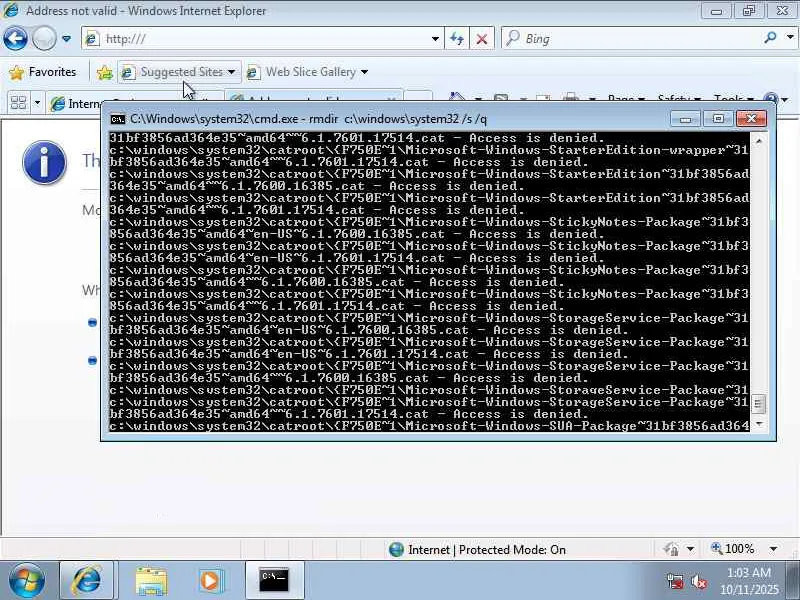Open the Windows Start orb
This screenshot has height=600, width=800.
point(27,580)
